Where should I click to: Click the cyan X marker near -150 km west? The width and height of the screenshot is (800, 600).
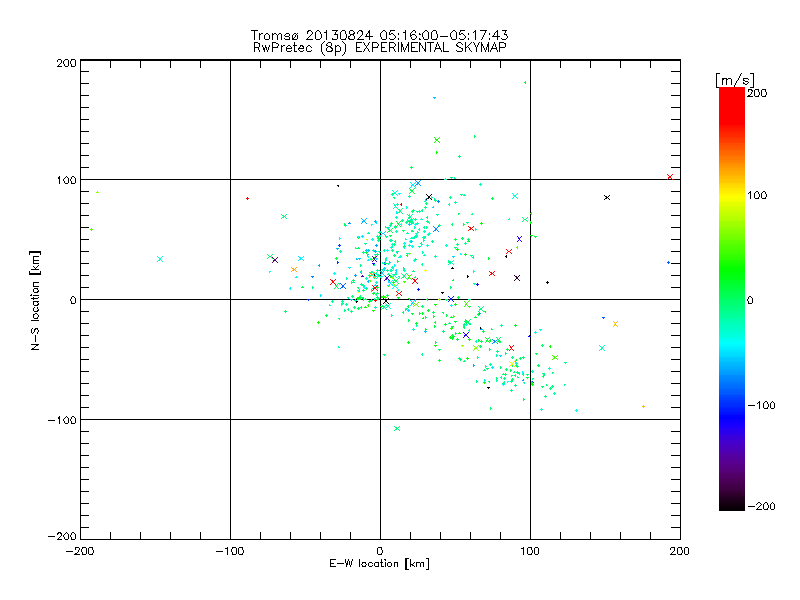(x=160, y=259)
